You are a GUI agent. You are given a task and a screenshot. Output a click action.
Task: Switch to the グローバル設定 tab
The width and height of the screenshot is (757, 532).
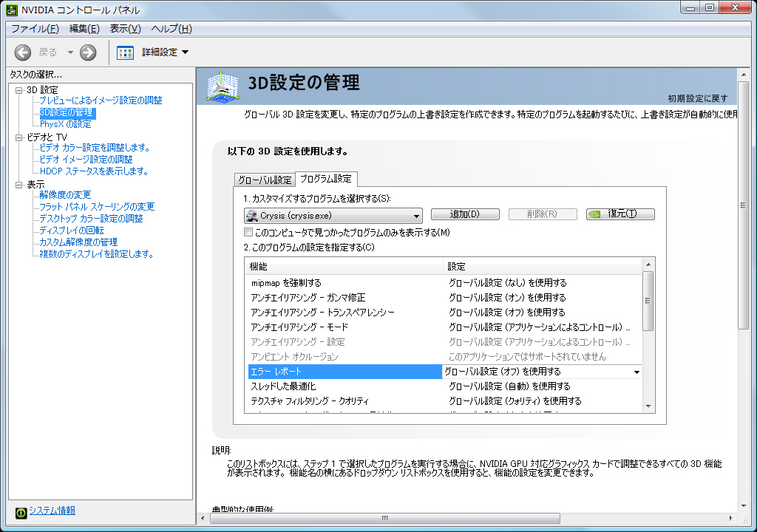point(265,180)
